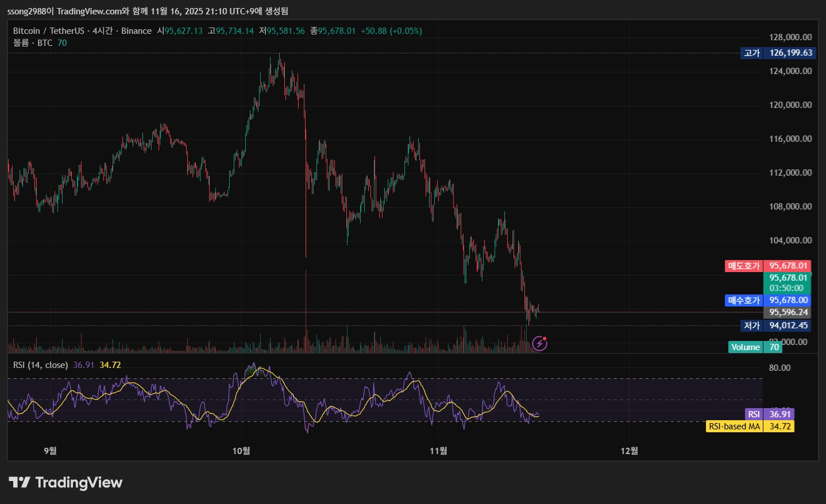Click the "Binance" exchange name in the legend
Screen dimensions: 826x504
click(136, 31)
